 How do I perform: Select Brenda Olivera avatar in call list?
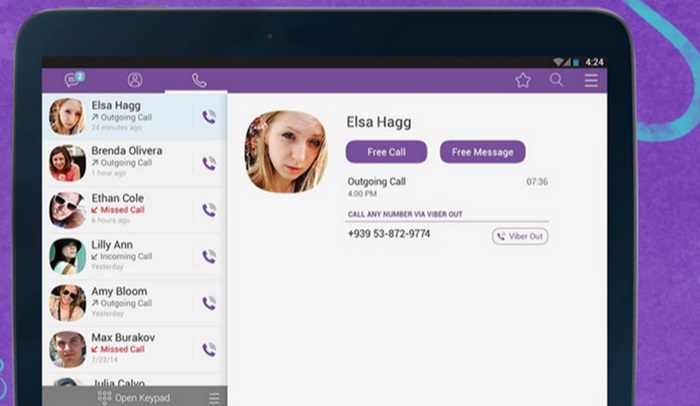[x=67, y=163]
